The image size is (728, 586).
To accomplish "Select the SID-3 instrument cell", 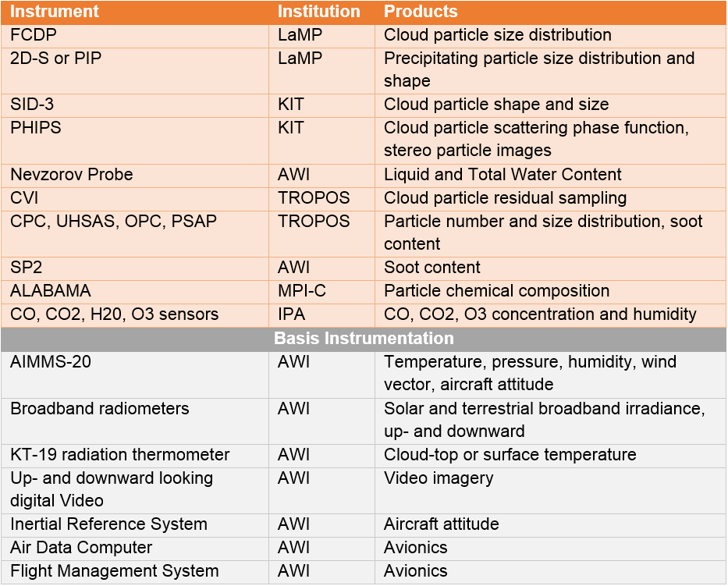I will pyautogui.click(x=32, y=105).
